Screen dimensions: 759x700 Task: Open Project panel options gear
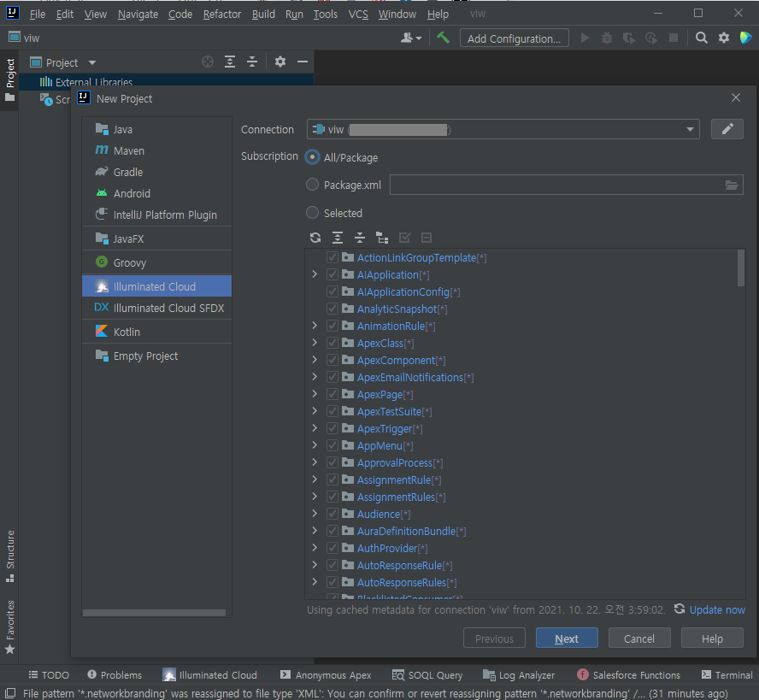point(280,62)
